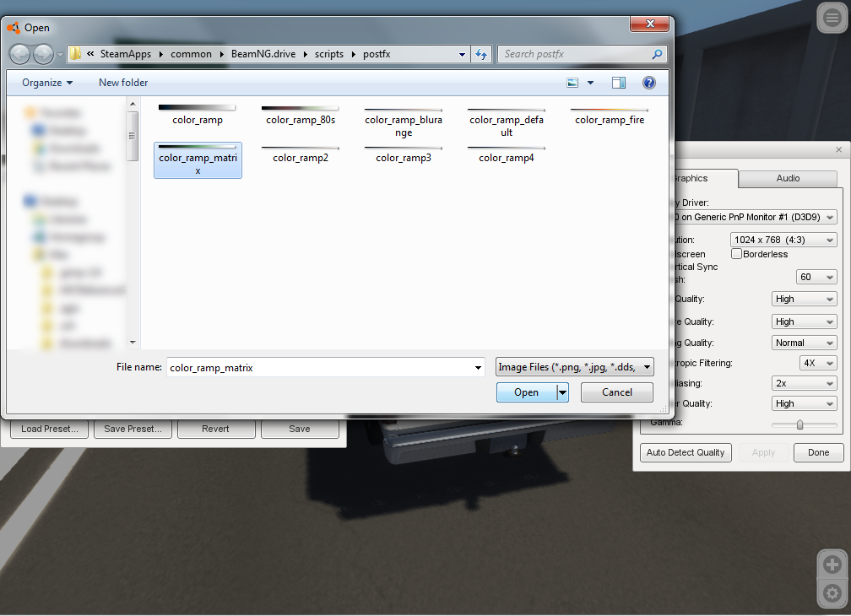Select the color_ramp_blurange file
Viewport: 851px width, 616px height.
(404, 122)
